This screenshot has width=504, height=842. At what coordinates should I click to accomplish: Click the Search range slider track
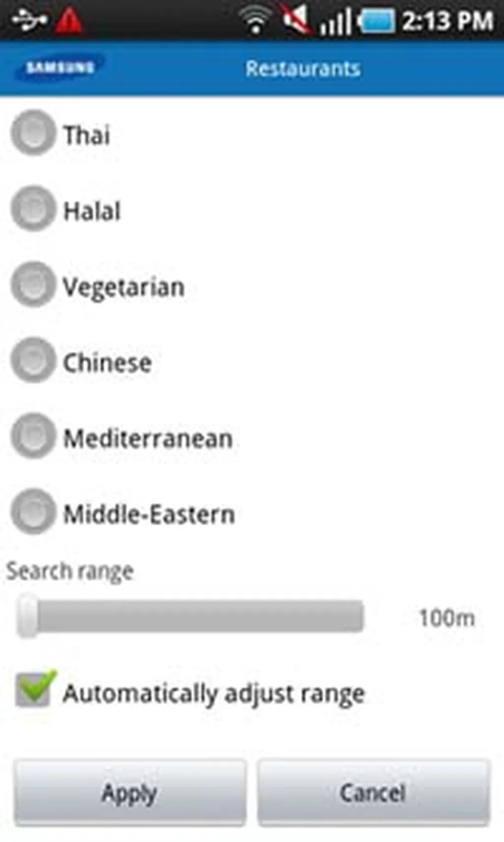click(x=197, y=615)
